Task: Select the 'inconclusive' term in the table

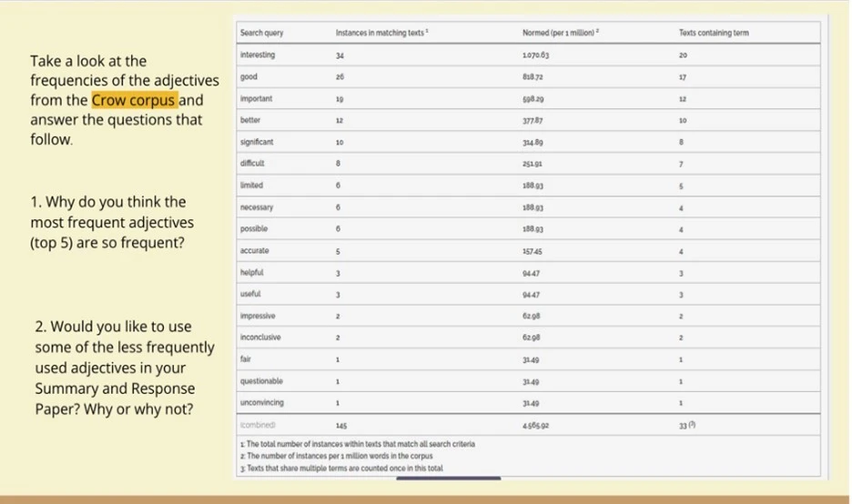Action: [x=259, y=338]
